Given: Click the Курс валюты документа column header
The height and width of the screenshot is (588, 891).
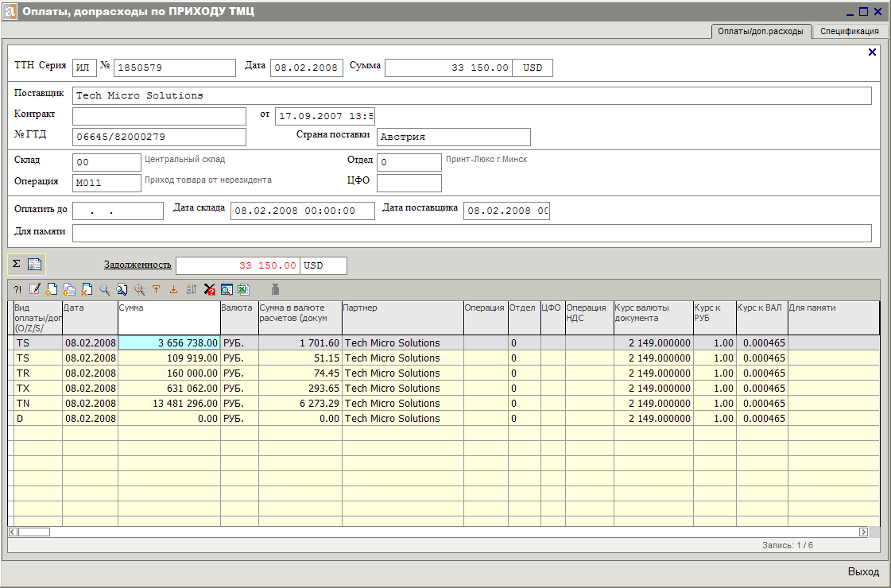Looking at the screenshot, I should 653,318.
